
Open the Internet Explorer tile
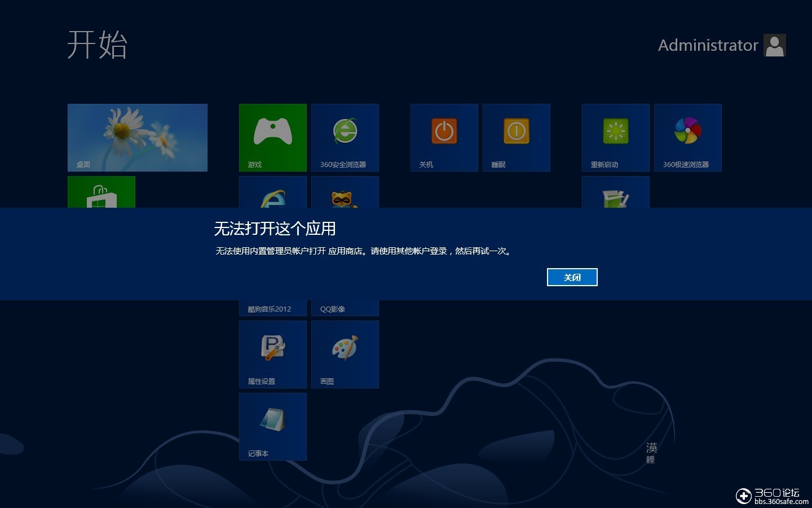point(272,195)
